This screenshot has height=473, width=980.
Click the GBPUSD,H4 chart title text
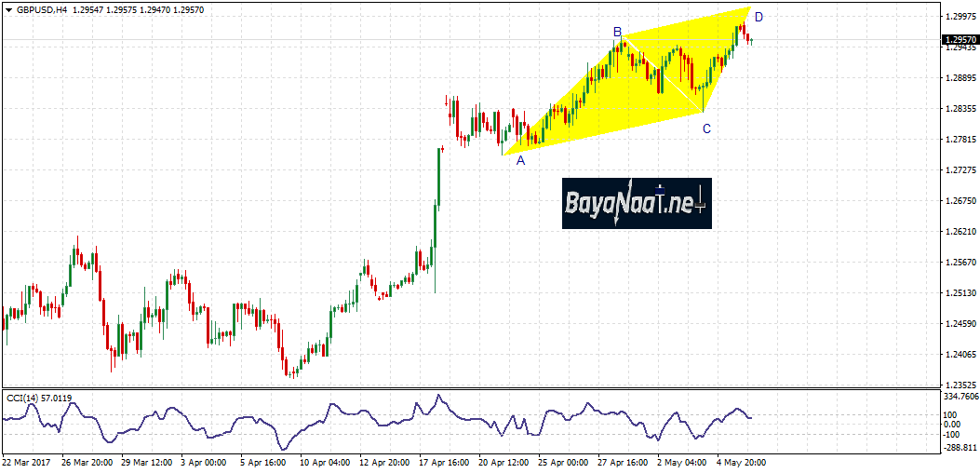click(41, 9)
